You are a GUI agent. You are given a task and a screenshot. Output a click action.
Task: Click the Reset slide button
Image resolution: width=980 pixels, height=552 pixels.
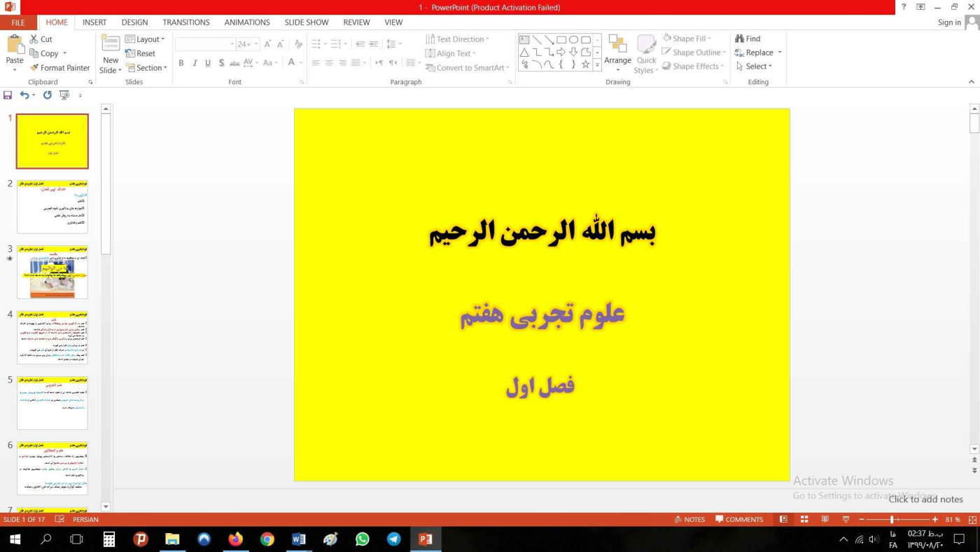[141, 53]
